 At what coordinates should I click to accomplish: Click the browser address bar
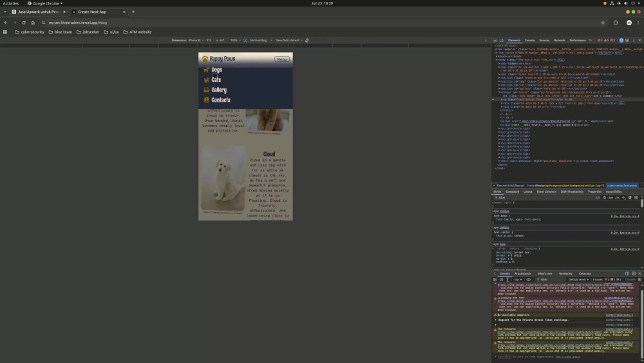[x=320, y=23]
